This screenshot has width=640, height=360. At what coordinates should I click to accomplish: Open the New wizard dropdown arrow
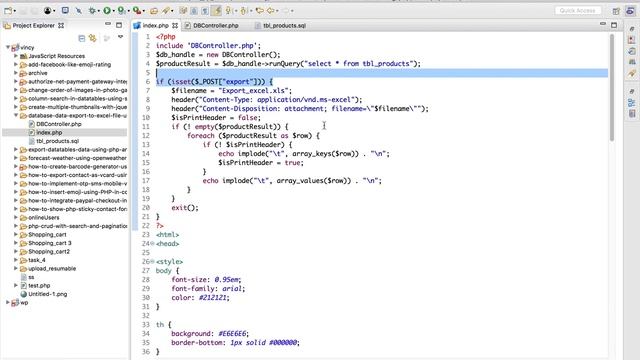15,11
